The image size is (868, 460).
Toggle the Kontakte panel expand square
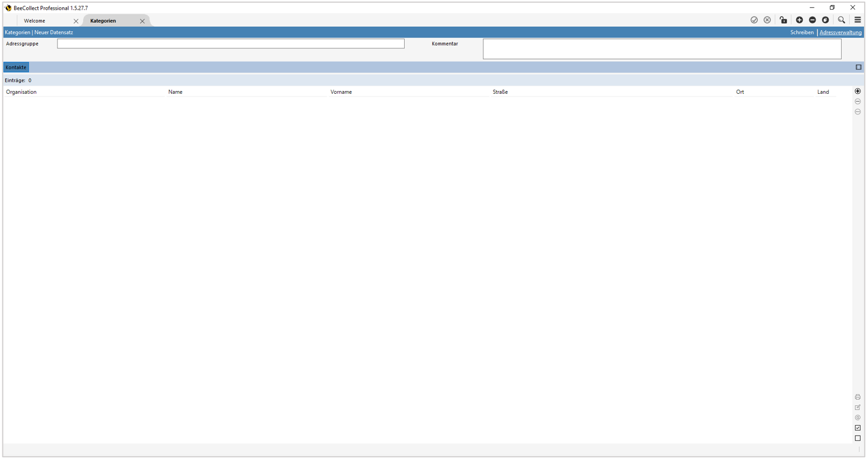point(859,67)
